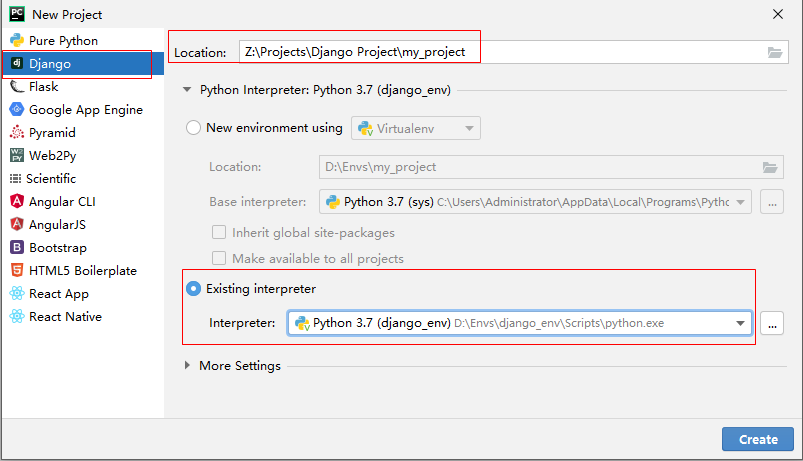Pick the AngularJS project type
The width and height of the screenshot is (803, 461).
click(82, 225)
